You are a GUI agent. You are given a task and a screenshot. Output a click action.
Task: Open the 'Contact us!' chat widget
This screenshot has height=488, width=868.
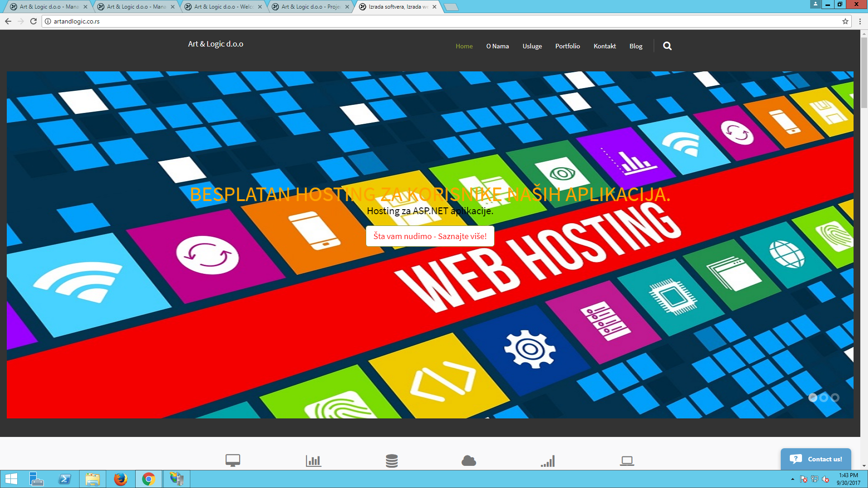(x=816, y=459)
